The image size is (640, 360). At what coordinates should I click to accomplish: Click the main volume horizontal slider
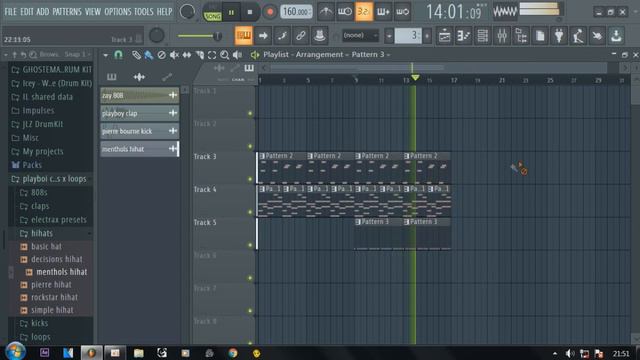coord(199,36)
